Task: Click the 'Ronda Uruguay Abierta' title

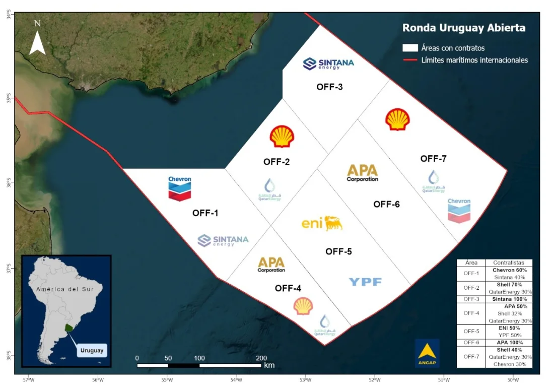Action: 464,28
